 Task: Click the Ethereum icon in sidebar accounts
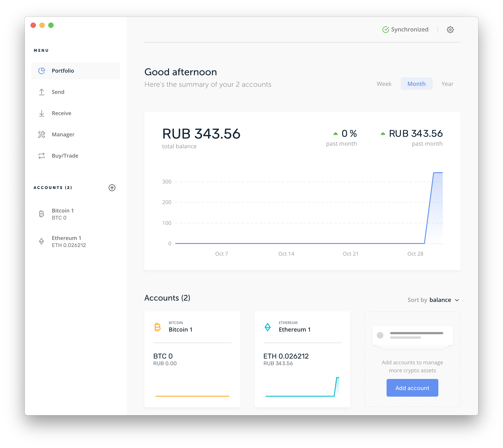click(42, 241)
